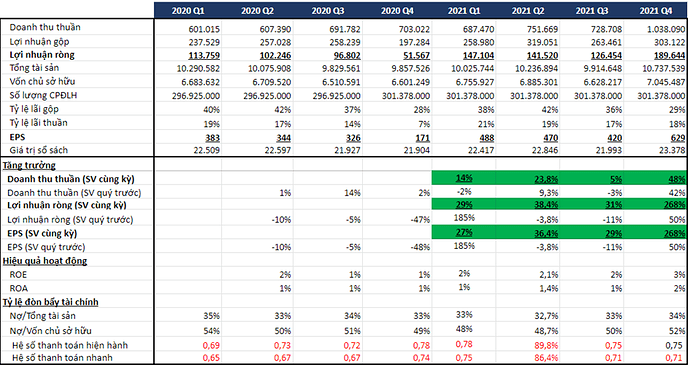Select the net revenue value 601.015
690x367 pixels.
(x=203, y=29)
